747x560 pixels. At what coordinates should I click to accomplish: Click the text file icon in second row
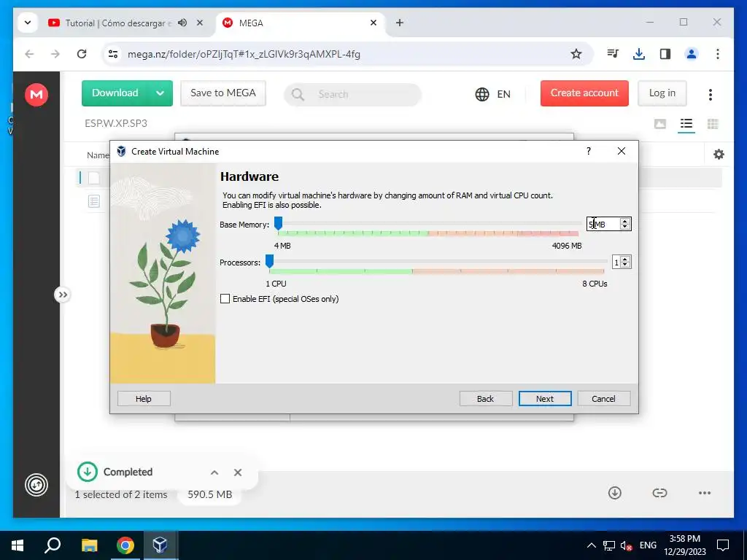[94, 201]
